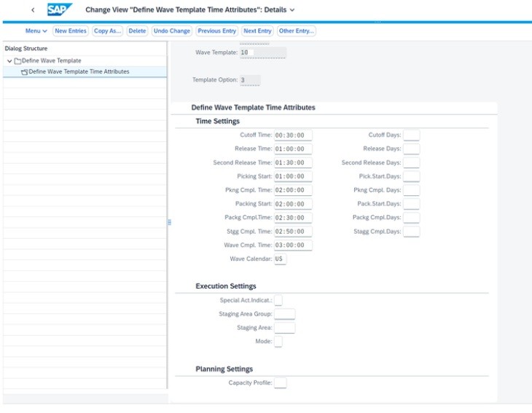Click the Special Act.Indicat. field

click(x=278, y=300)
